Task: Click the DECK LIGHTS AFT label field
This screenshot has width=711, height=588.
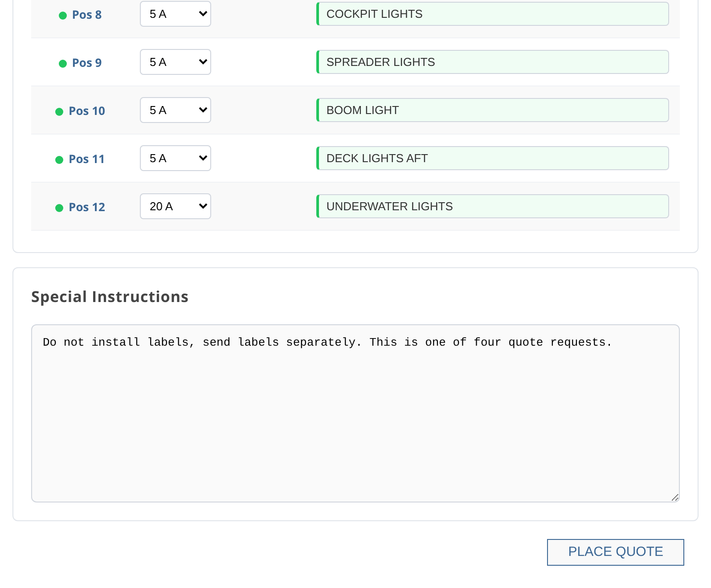Action: (x=493, y=158)
